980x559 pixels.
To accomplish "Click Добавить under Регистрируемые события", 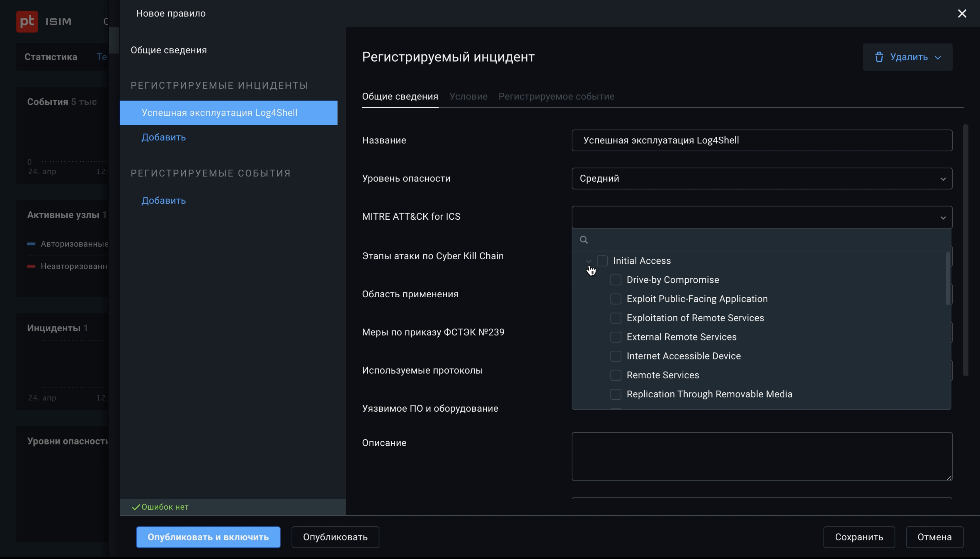I will coord(164,201).
